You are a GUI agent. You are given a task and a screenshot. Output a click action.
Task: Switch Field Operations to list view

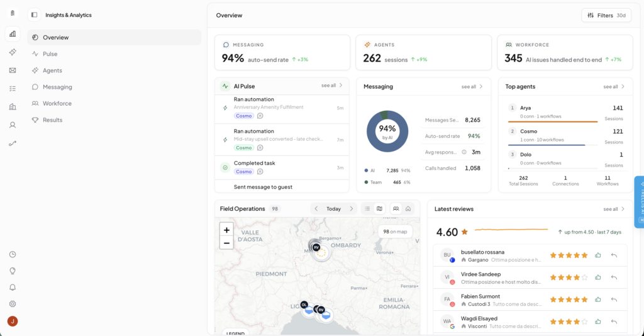pos(367,209)
